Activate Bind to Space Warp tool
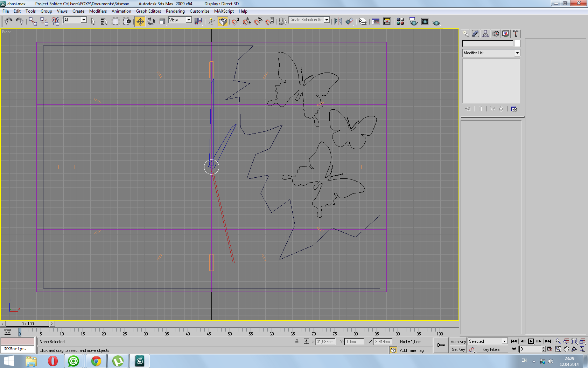588x368 pixels. [55, 22]
